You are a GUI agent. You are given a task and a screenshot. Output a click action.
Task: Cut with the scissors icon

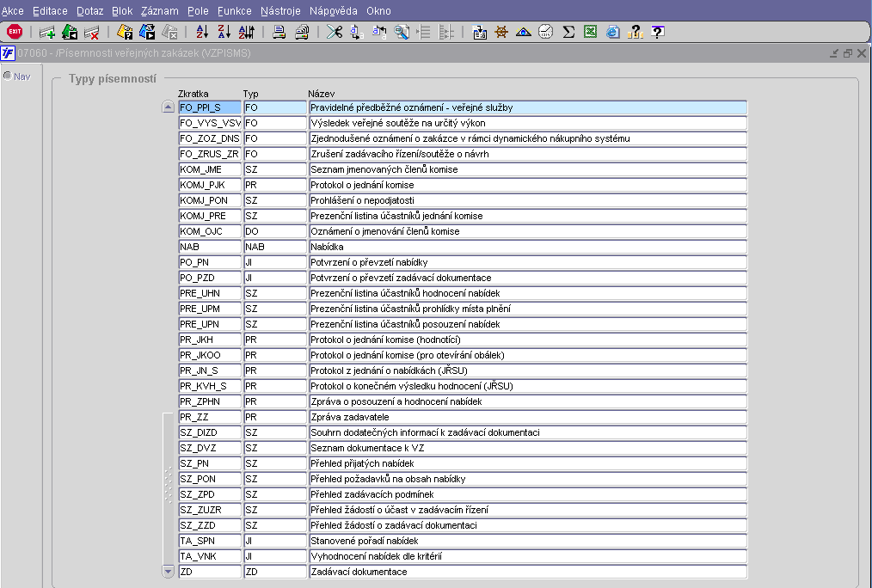click(335, 32)
